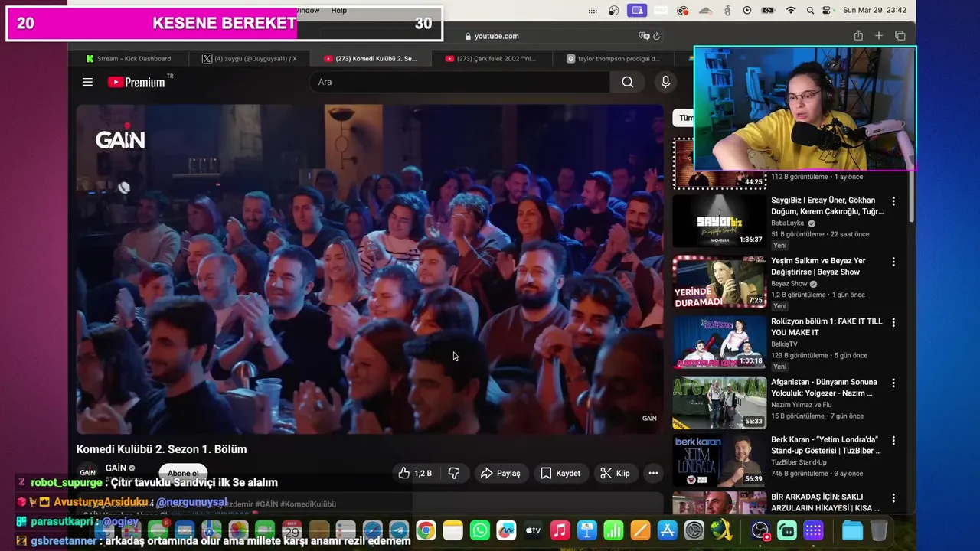Image resolution: width=980 pixels, height=551 pixels.
Task: Open Rolüzyon FAKE IT TILL YOU MAKE IT thumbnail
Action: click(720, 341)
